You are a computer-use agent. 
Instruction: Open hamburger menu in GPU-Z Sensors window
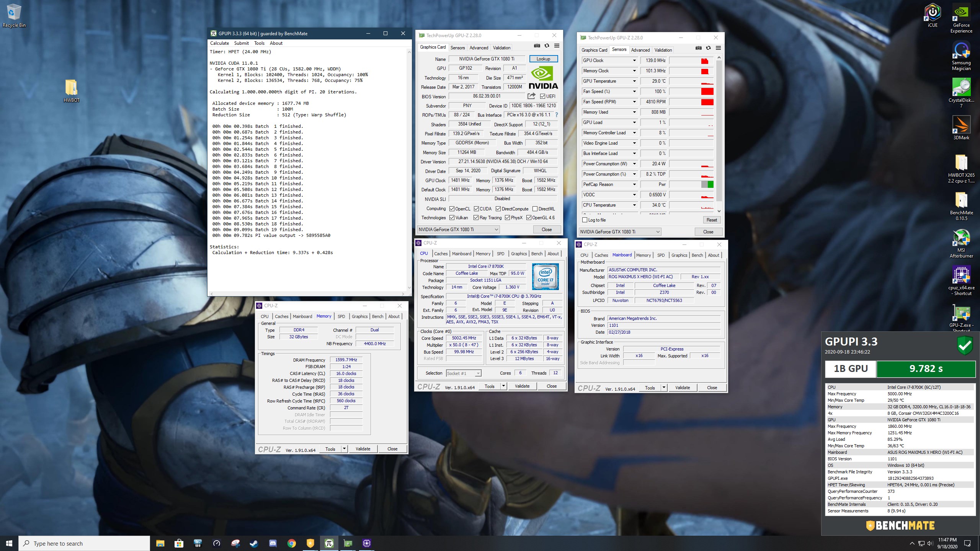718,48
